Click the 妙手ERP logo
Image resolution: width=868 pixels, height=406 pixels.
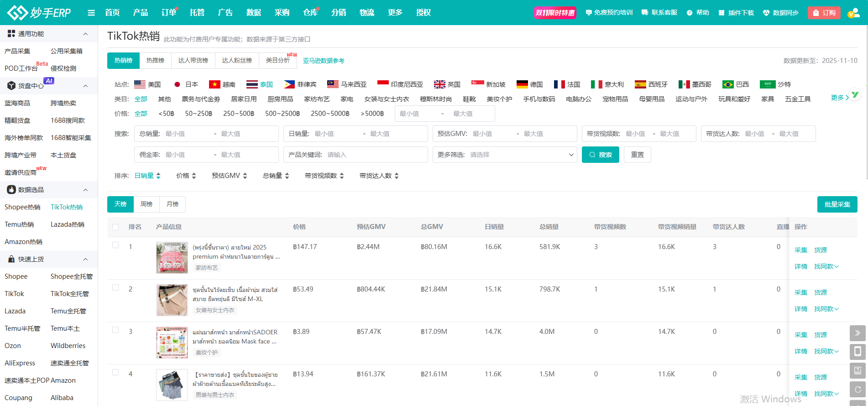[x=39, y=13]
